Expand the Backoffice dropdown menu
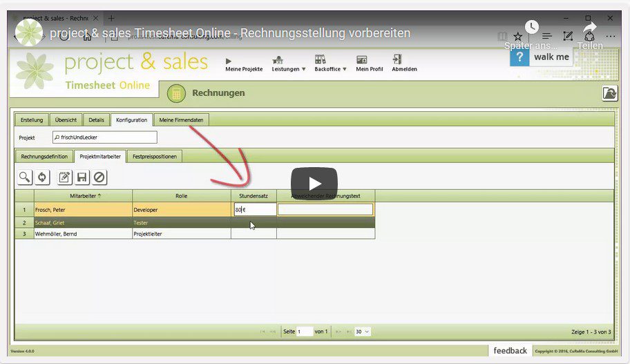 tap(330, 64)
